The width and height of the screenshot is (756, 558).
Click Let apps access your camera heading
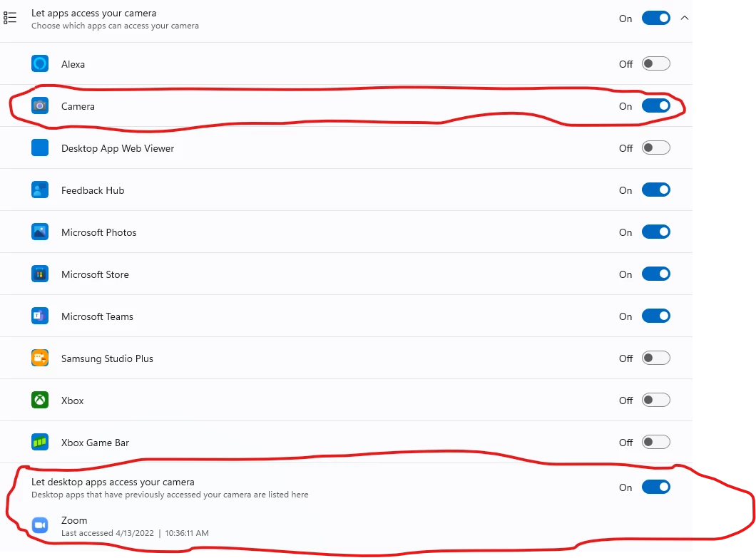click(93, 13)
